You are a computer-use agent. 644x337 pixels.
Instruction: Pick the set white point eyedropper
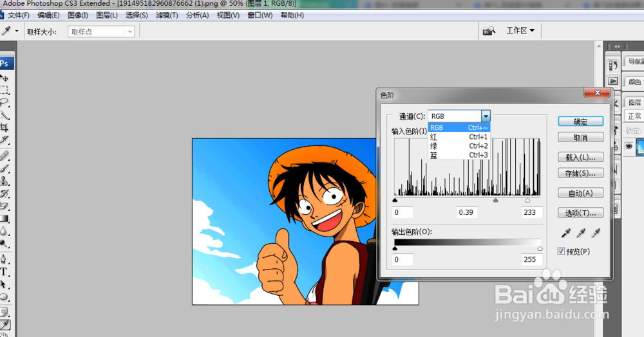pos(596,233)
